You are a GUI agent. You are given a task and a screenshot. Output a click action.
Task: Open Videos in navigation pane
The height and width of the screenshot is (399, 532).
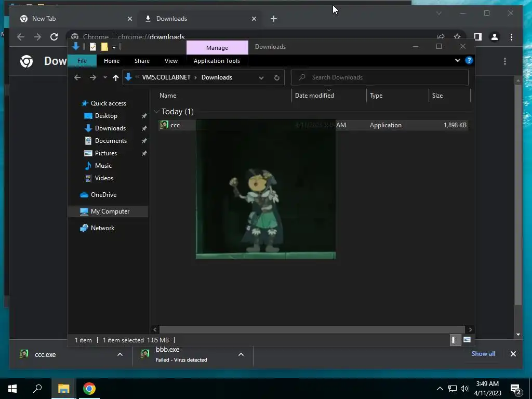click(x=104, y=178)
